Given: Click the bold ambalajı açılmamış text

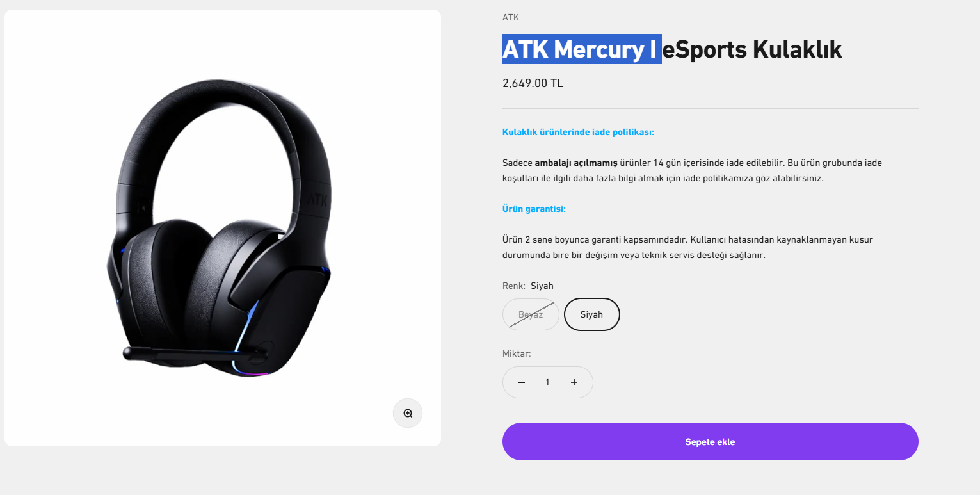Looking at the screenshot, I should coord(576,163).
